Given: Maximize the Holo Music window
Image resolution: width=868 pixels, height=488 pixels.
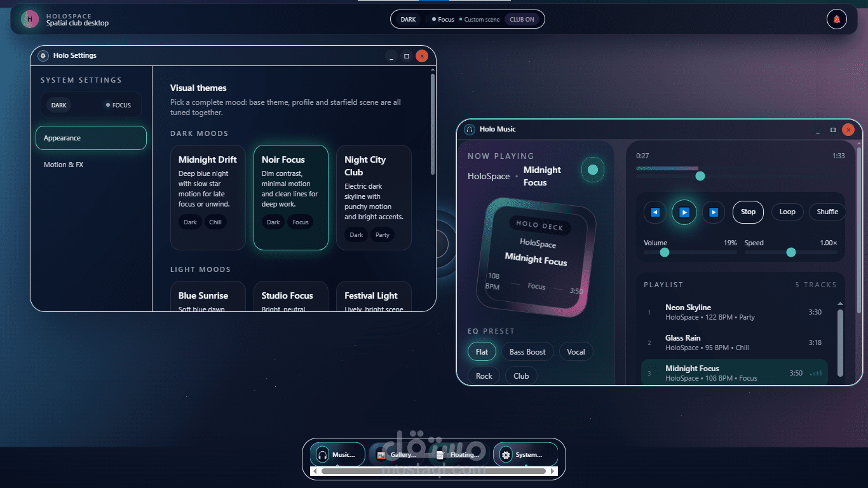Looking at the screenshot, I should [x=833, y=130].
